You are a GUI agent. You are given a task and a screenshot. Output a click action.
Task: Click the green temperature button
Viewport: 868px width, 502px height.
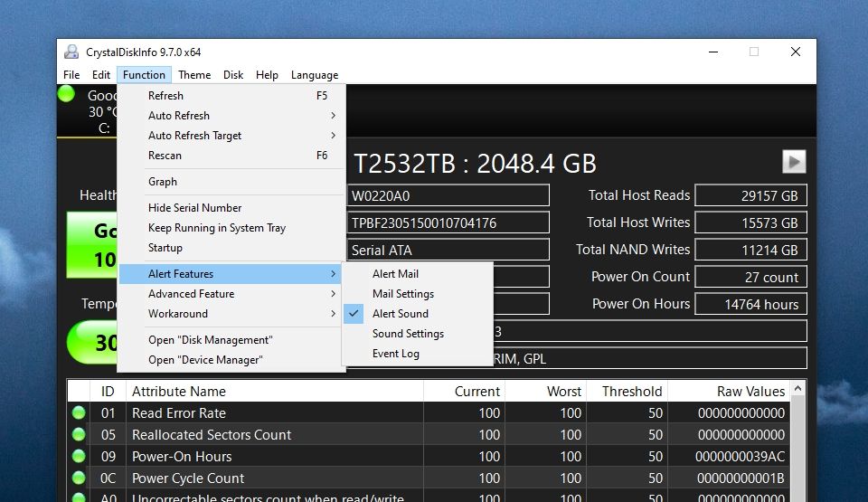point(92,342)
